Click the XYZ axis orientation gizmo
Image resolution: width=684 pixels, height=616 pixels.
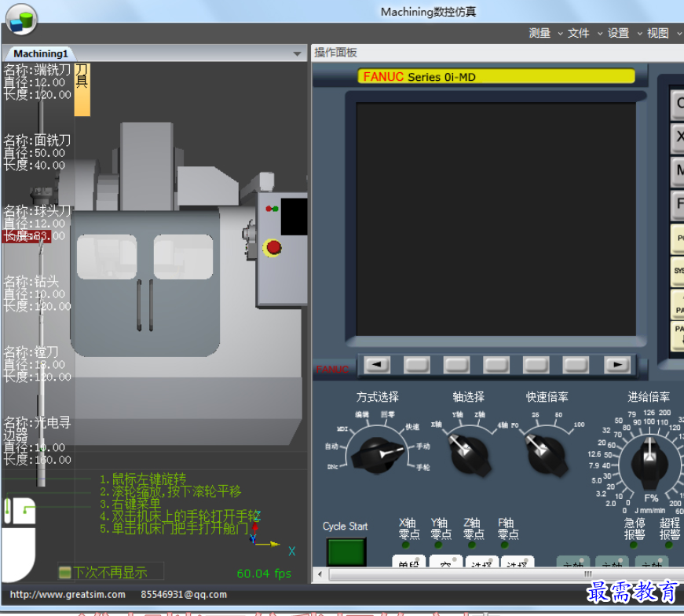click(269, 535)
